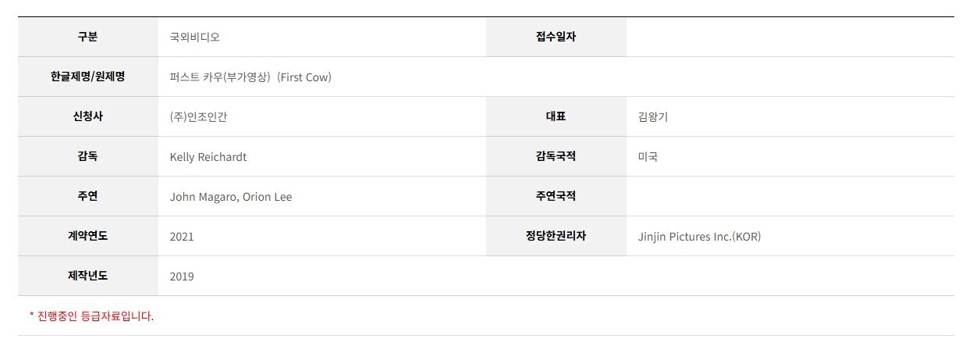The height and width of the screenshot is (357, 980).
Task: Click the 신청사 label cell
Action: coord(88,116)
